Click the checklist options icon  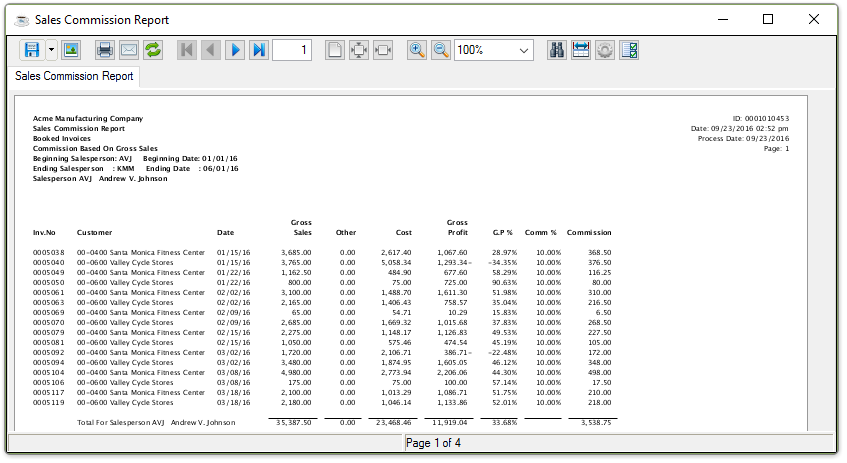[x=630, y=50]
